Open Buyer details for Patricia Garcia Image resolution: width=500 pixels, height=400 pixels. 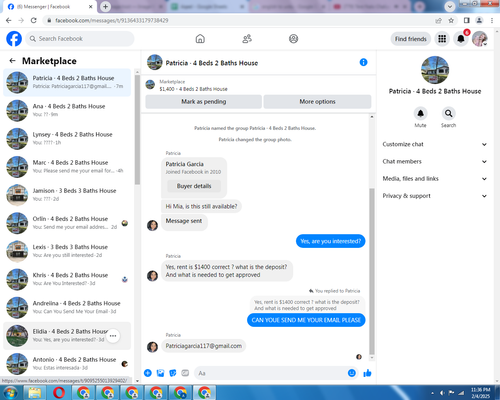(194, 186)
